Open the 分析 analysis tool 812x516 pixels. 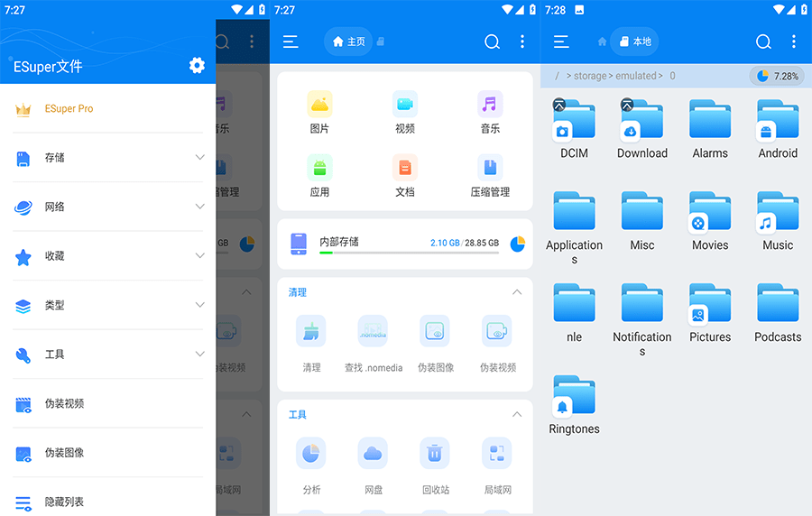310,466
